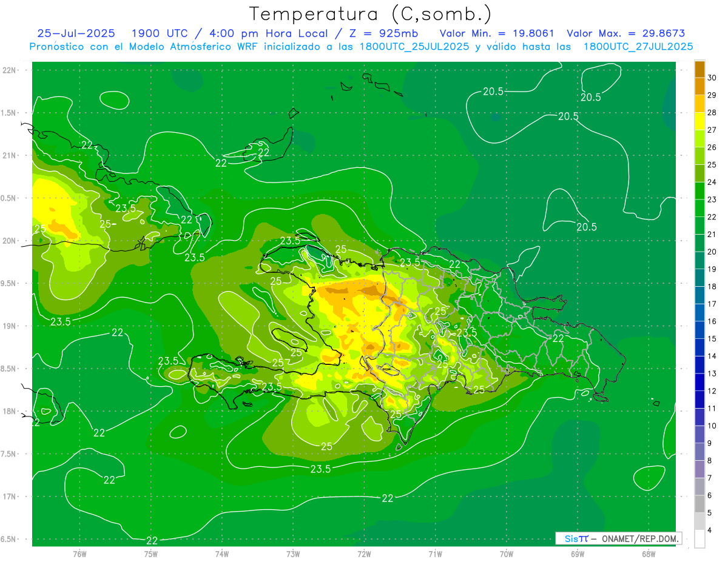The height and width of the screenshot is (562, 728).
Task: Click the colorbar label "16"
Action: (x=712, y=321)
